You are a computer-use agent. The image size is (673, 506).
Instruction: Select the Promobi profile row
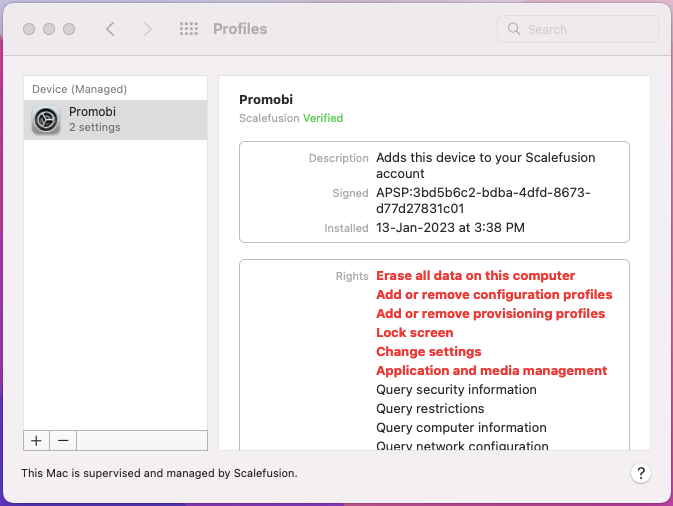coord(115,120)
